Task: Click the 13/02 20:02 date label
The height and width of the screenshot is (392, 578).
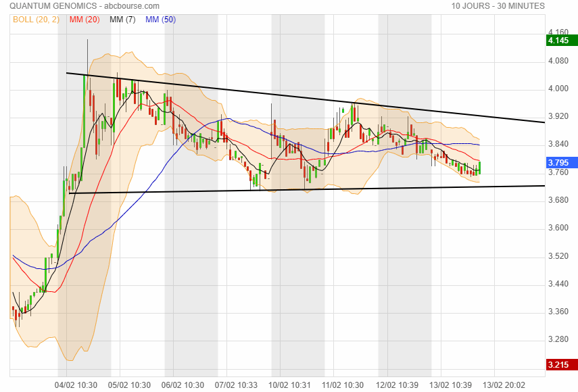Action: 504,385
